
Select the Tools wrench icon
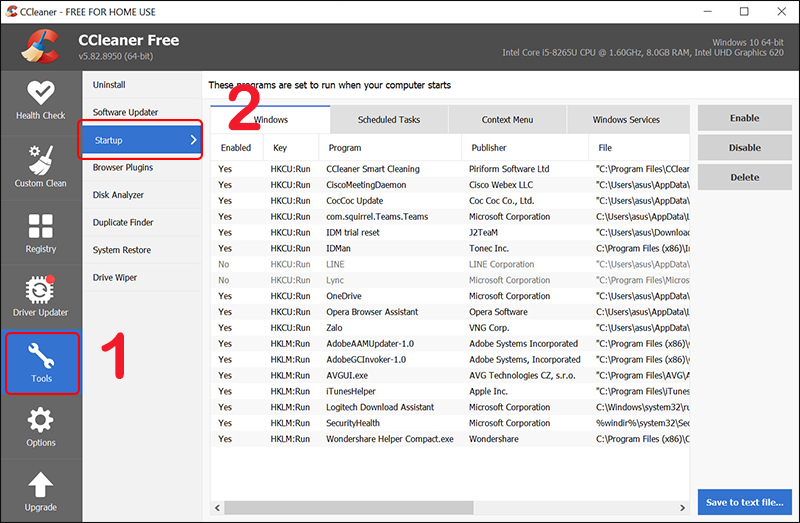[41, 356]
